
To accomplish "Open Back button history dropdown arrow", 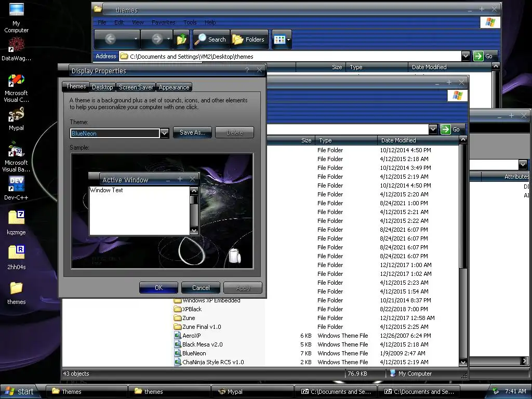I will [x=136, y=39].
